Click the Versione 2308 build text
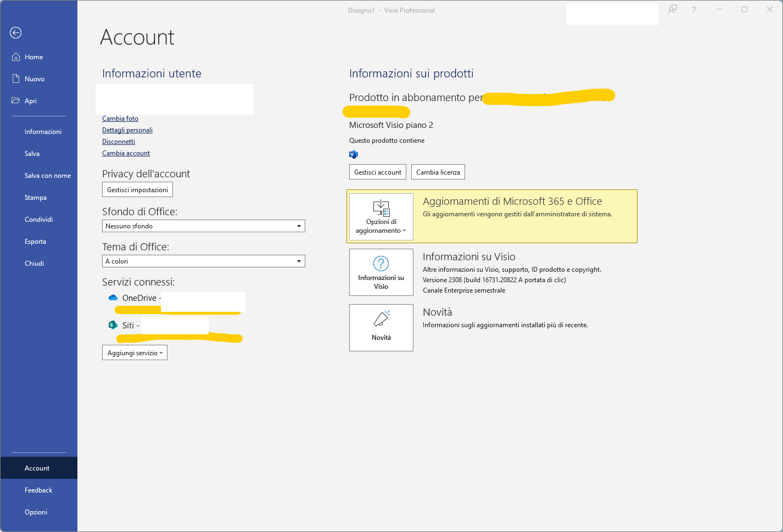This screenshot has width=783, height=532. tap(494, 280)
